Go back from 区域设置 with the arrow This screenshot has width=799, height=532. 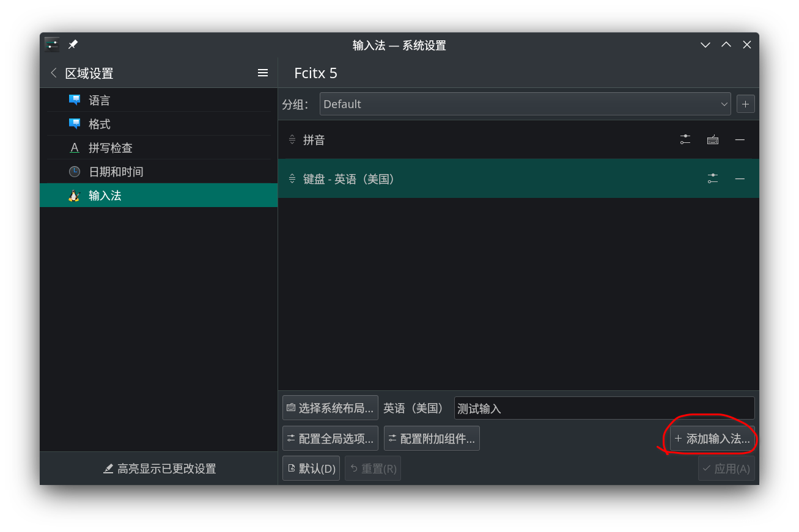coord(54,73)
